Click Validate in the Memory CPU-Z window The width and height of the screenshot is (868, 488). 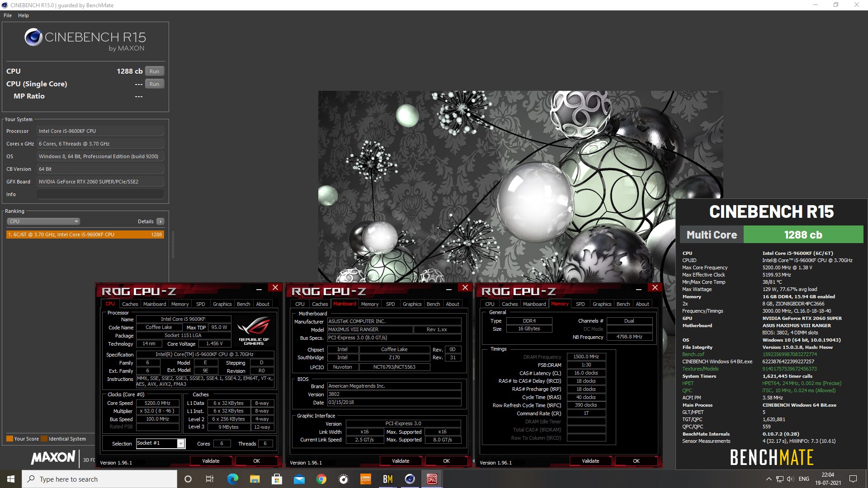(x=590, y=461)
